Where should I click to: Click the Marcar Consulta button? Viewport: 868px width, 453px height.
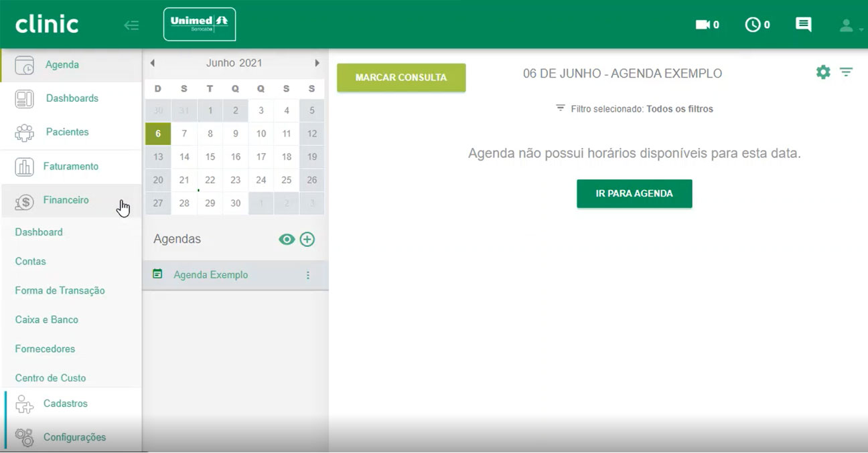click(401, 78)
